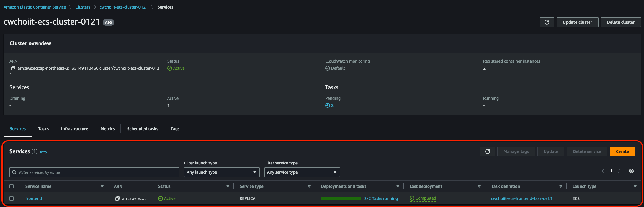Click the ASG badge beside the cluster name
644x207 pixels.
(x=108, y=22)
